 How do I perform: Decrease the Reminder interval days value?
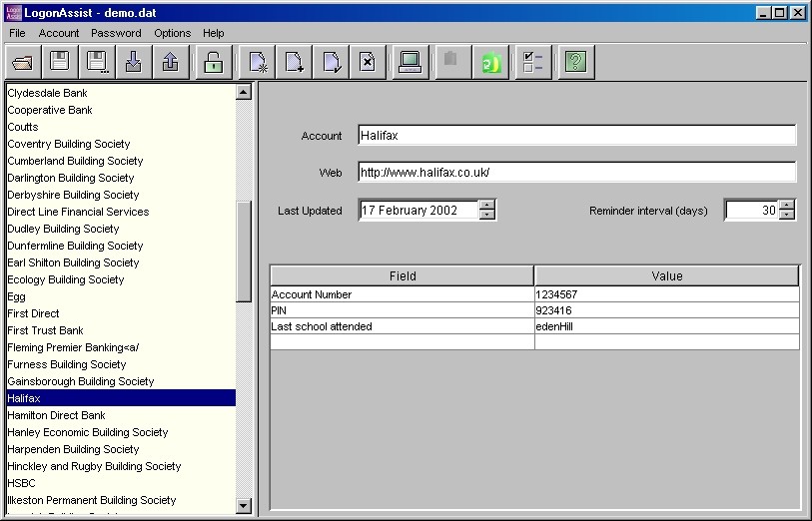(x=787, y=215)
